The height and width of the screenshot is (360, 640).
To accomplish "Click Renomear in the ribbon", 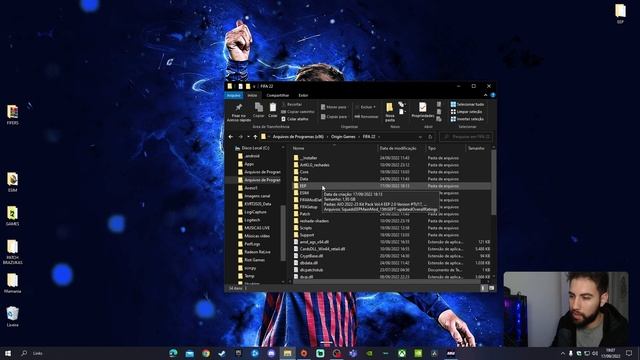I will coord(367,117).
